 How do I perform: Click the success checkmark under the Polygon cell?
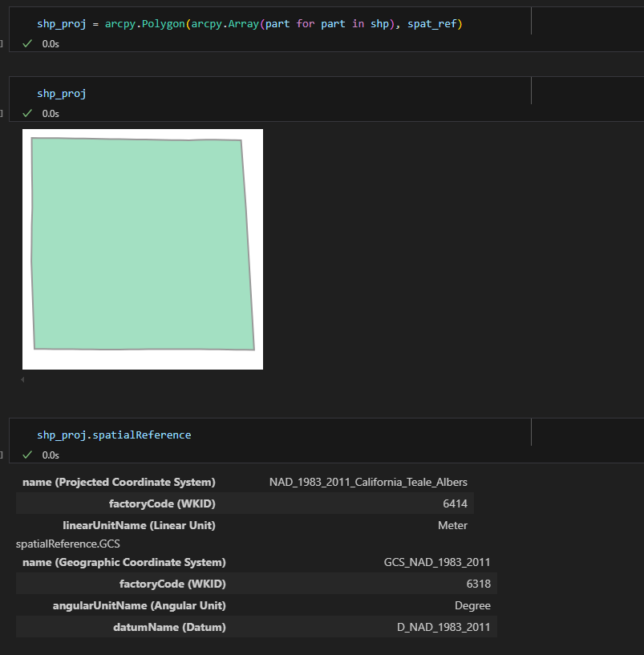pos(27,43)
